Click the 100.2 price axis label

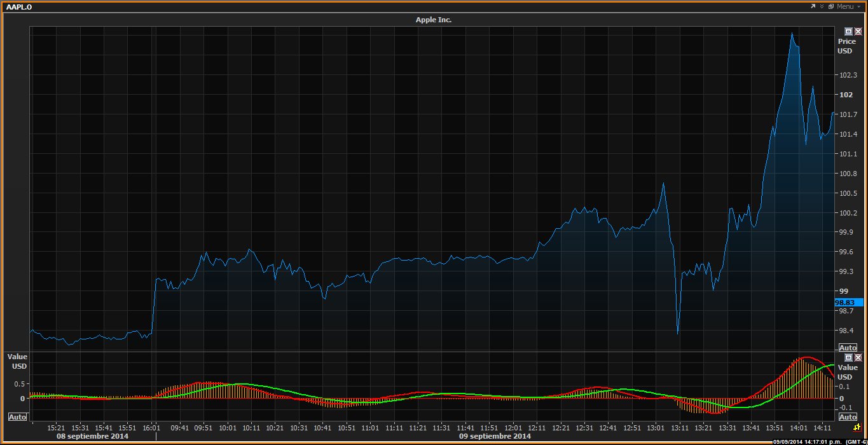coord(848,213)
